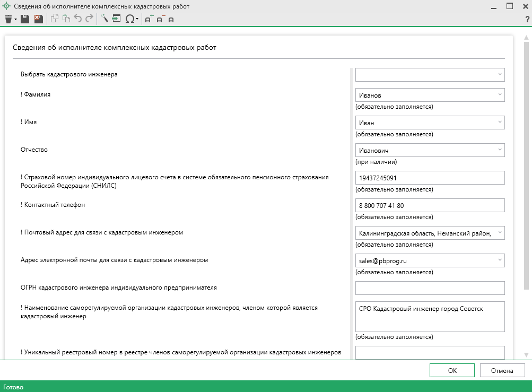Reset font size with plain A icon
Viewport: 532px width, 392px height.
tap(171, 20)
